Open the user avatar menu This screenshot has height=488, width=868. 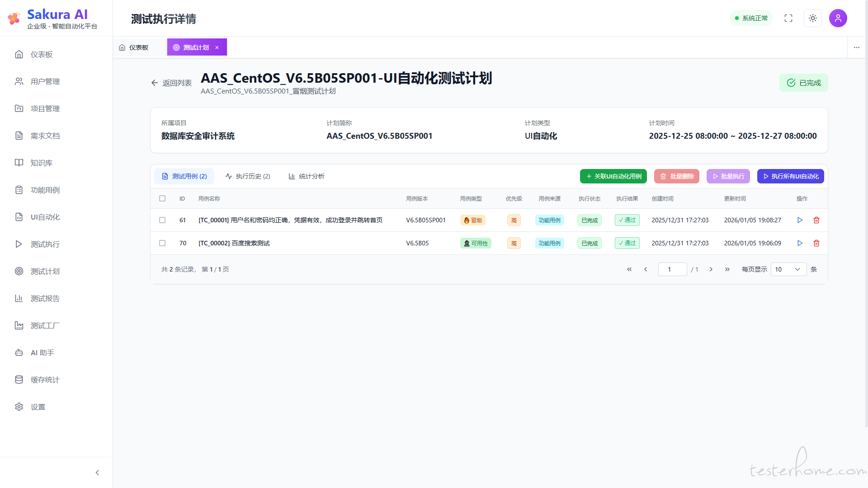pyautogui.click(x=838, y=18)
